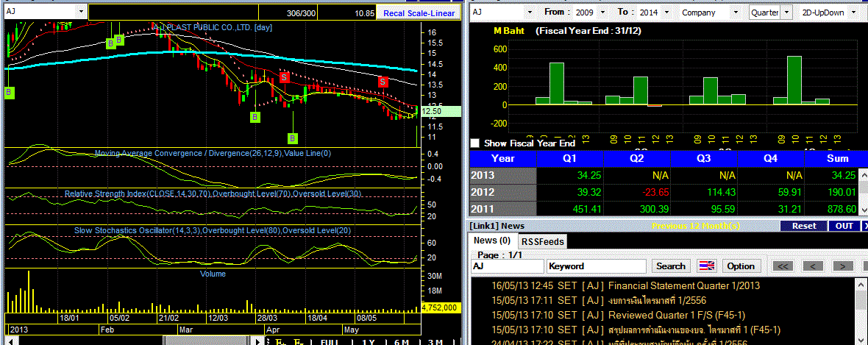Click earnings table scroll-down arrow
This screenshot has height=345, width=868.
point(863,210)
